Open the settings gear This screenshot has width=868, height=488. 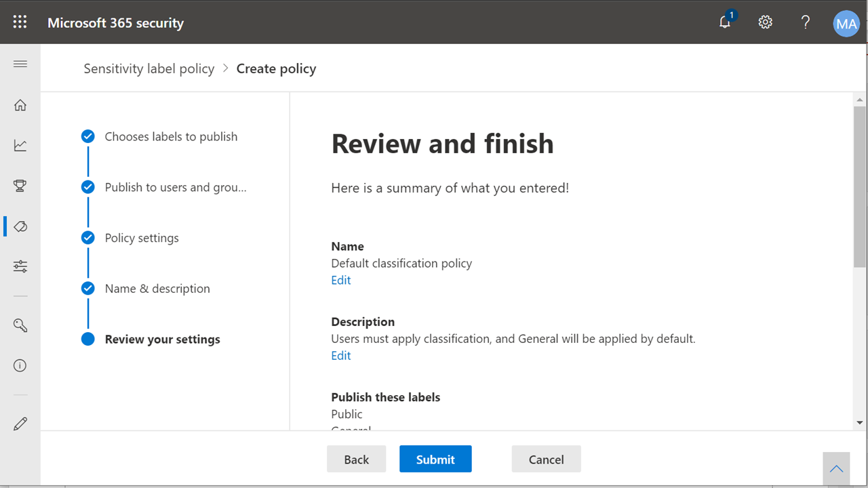[x=766, y=22]
